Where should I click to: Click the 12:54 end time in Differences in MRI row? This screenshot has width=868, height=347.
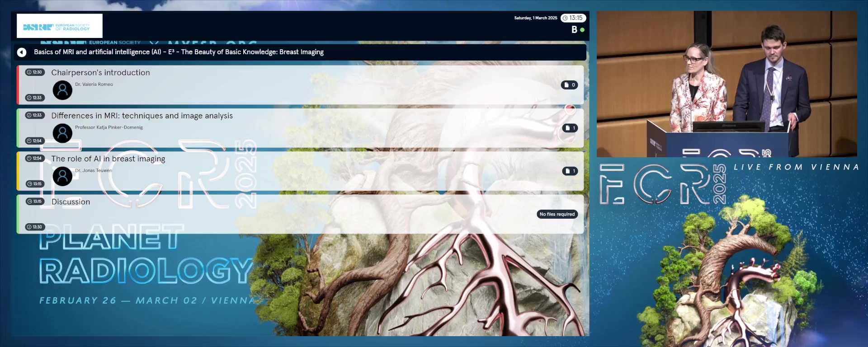(x=35, y=141)
